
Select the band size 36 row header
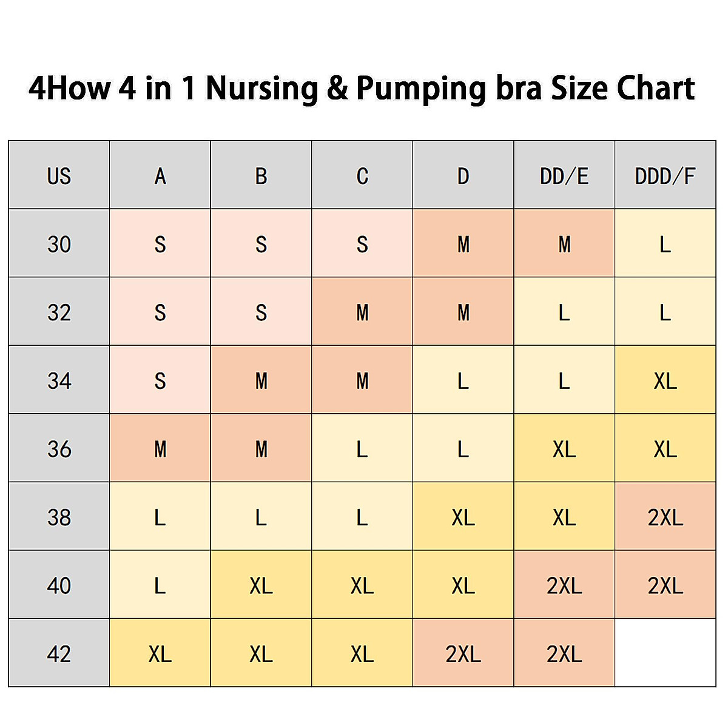[x=59, y=449]
